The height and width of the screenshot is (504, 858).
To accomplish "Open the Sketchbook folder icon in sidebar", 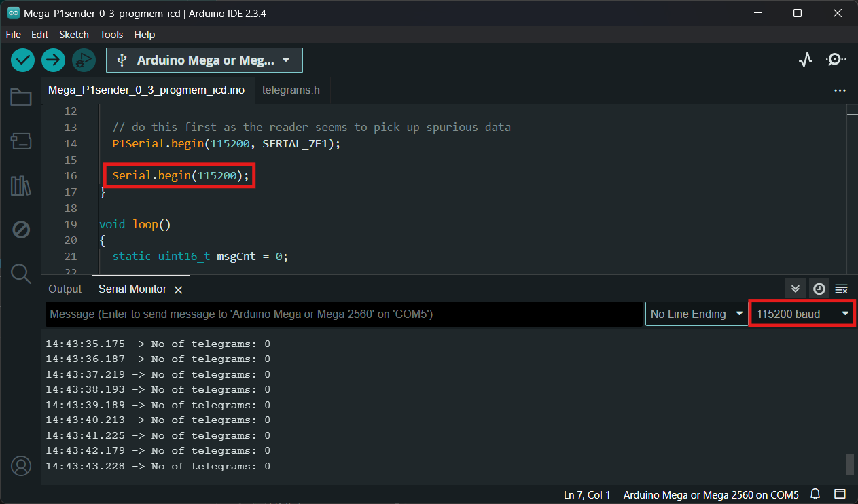I will tap(21, 98).
